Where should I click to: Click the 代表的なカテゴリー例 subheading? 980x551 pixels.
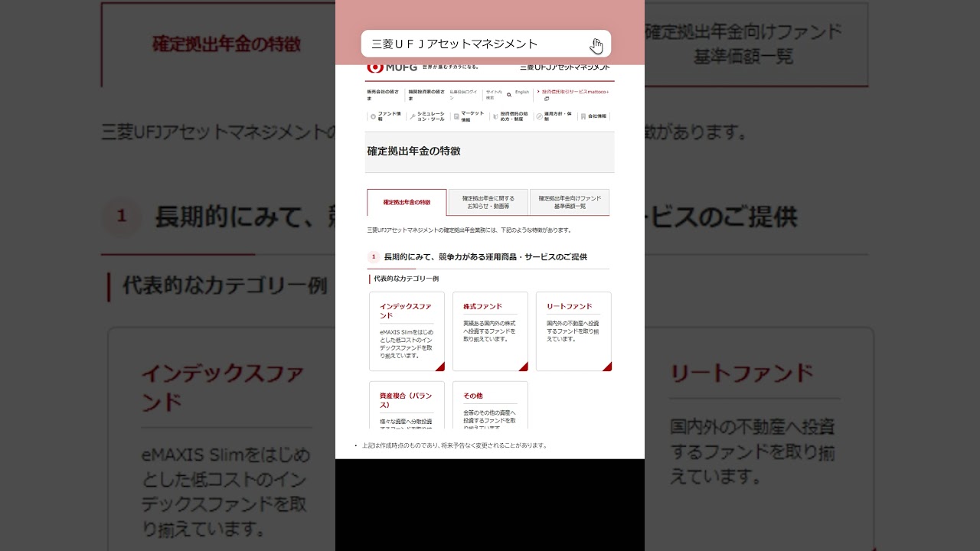[406, 279]
